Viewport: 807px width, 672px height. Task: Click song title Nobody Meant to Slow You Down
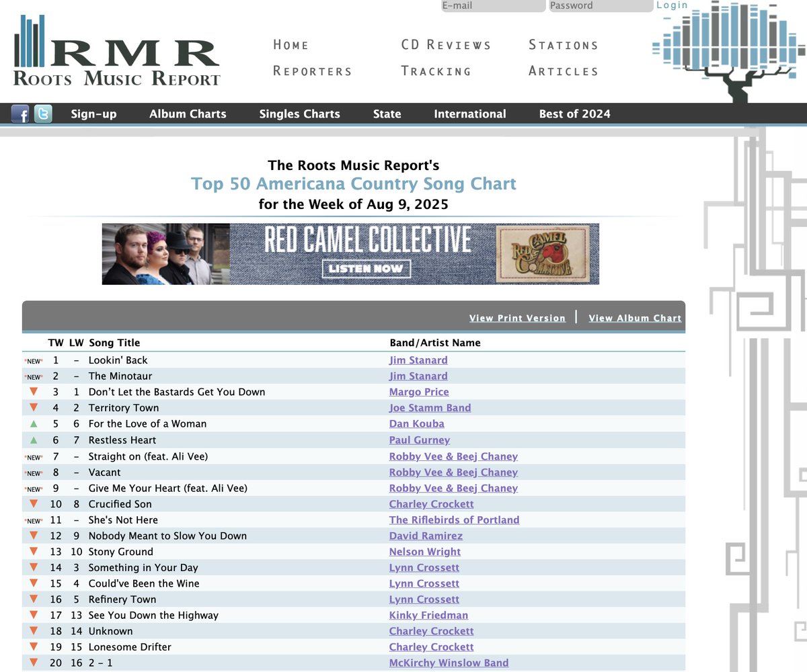pos(167,536)
